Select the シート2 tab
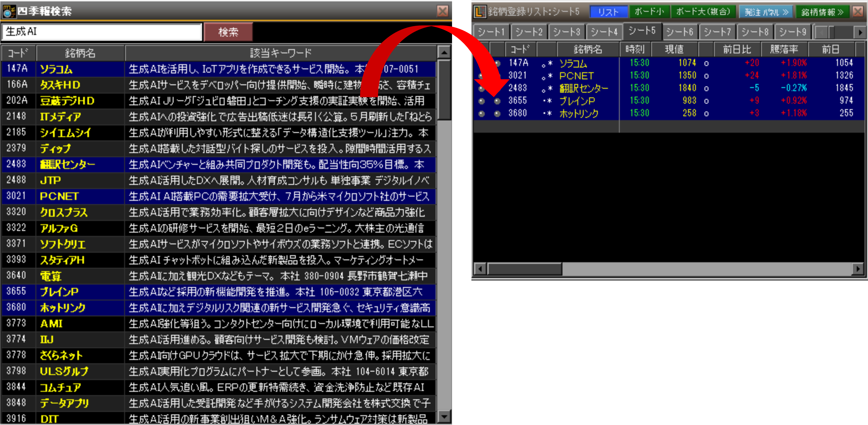The width and height of the screenshot is (868, 425). tap(529, 32)
